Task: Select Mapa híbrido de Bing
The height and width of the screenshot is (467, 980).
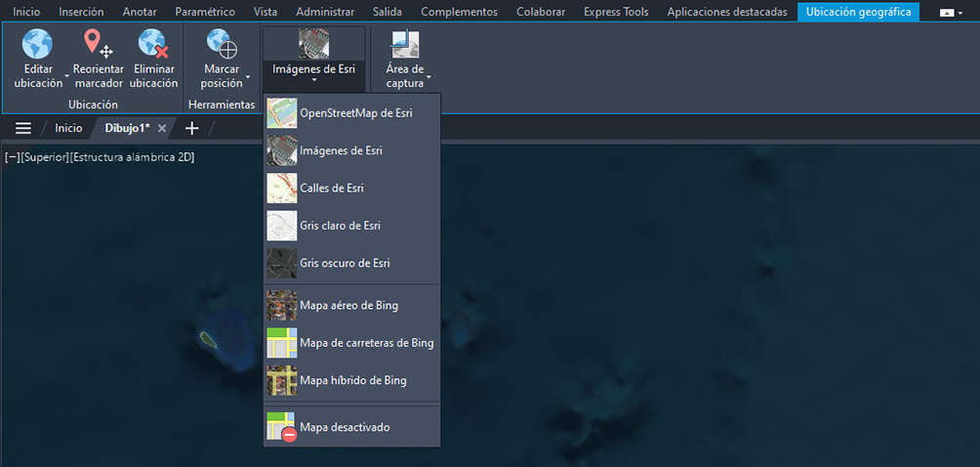Action: pos(352,380)
